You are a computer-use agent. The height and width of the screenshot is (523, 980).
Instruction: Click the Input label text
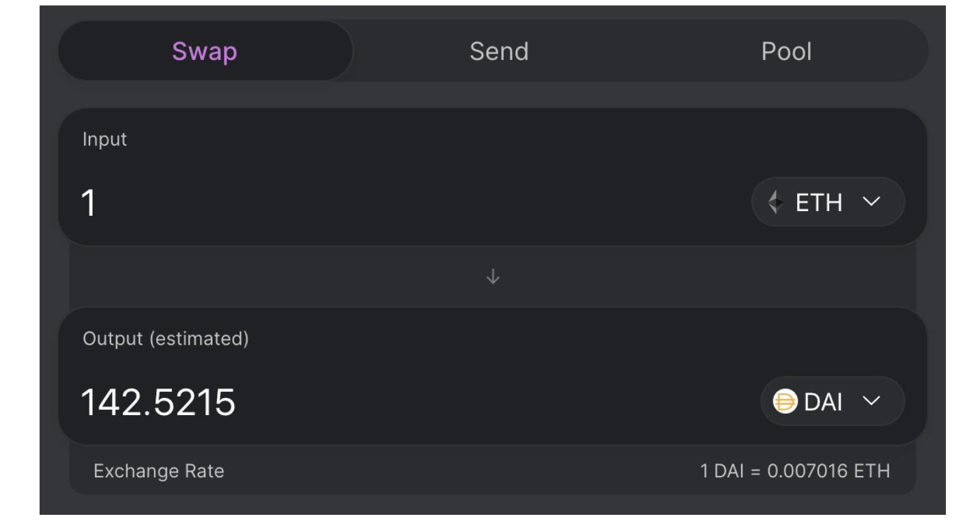coord(104,139)
